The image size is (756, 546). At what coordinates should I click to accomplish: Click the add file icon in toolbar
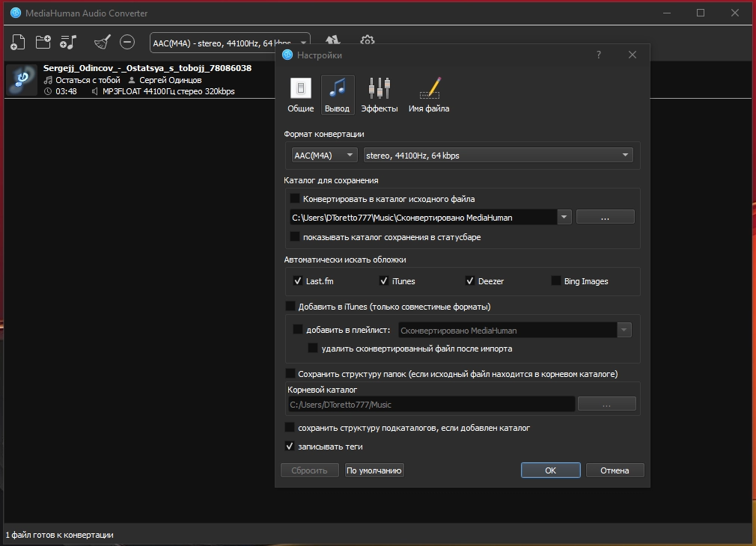pos(18,43)
